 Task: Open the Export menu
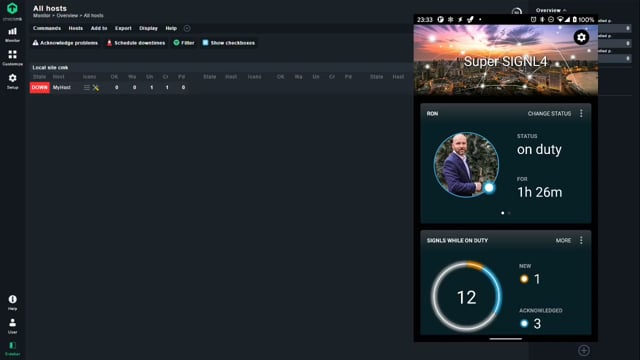[x=123, y=28]
